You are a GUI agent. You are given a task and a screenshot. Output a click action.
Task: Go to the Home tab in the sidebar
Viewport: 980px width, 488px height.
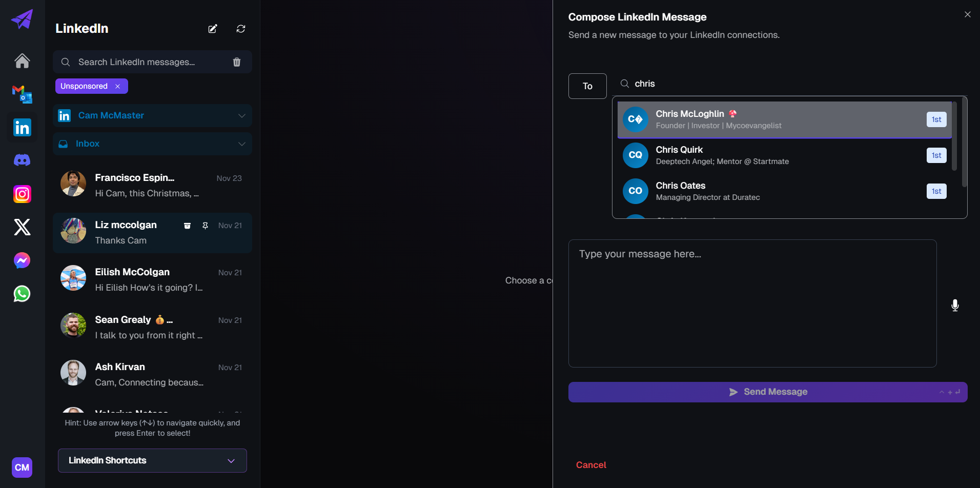tap(22, 61)
